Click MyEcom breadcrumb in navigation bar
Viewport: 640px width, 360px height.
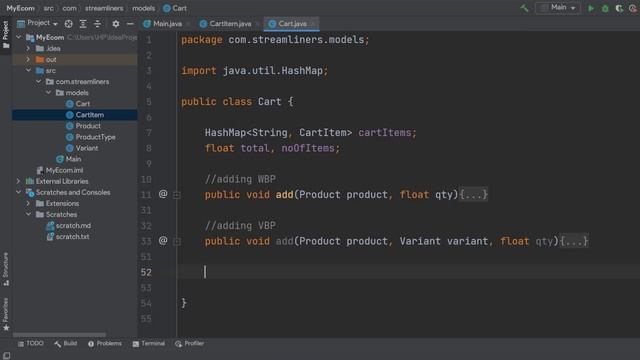[x=20, y=8]
